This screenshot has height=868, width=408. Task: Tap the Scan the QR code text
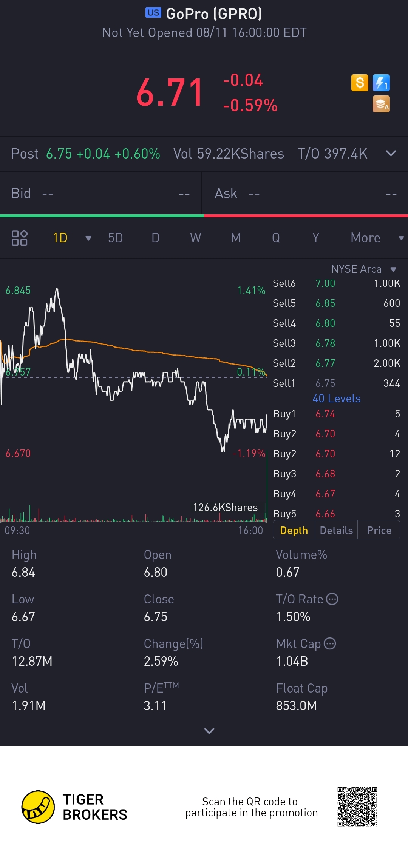pyautogui.click(x=251, y=807)
